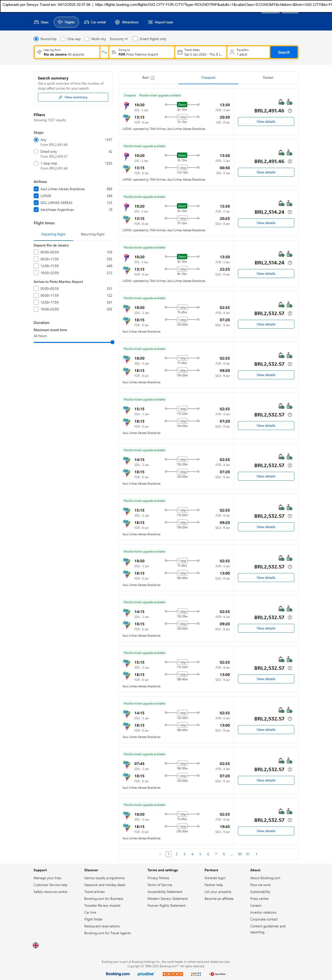Click the Car rental icon in the top navigation
The width and height of the screenshot is (332, 980).
point(87,22)
